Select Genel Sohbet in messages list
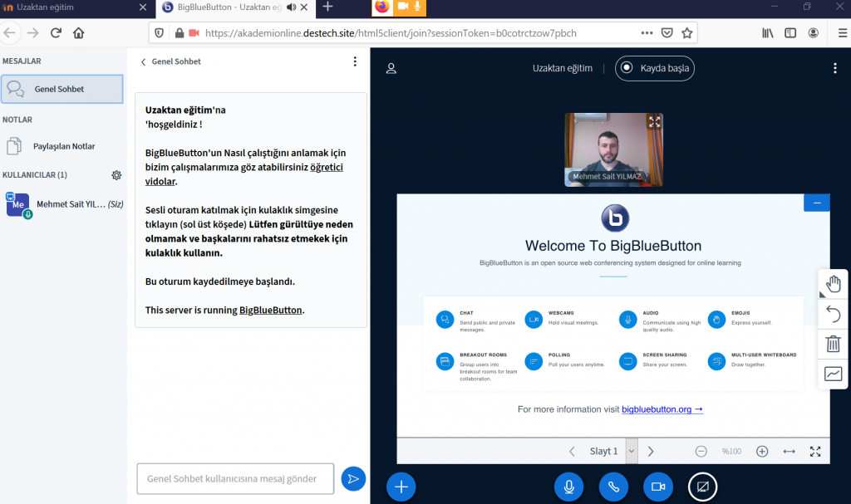This screenshot has width=851, height=504. pyautogui.click(x=62, y=89)
